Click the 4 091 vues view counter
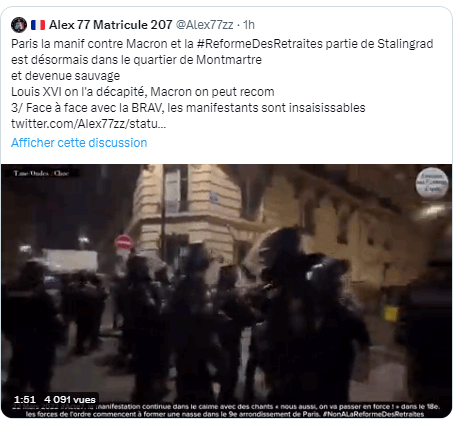Screen dimensions: 461x421 click(70, 399)
